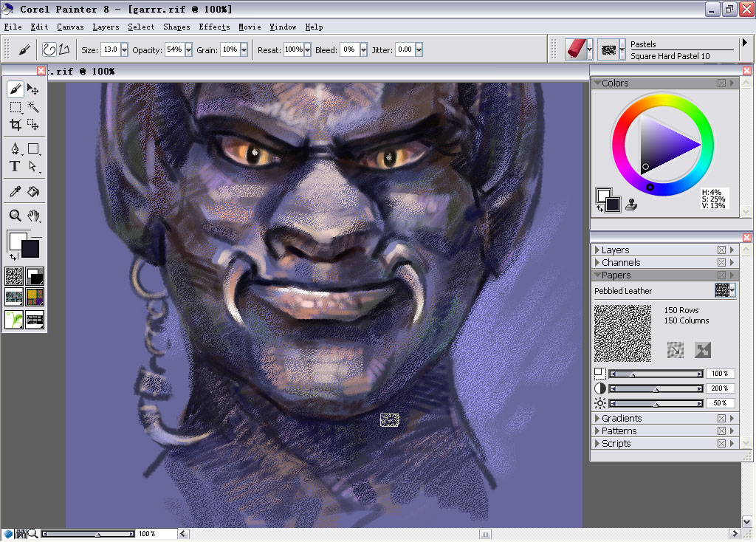Viewport: 756px width, 542px height.
Task: Select the Layer Adjuster tool
Action: click(x=32, y=89)
